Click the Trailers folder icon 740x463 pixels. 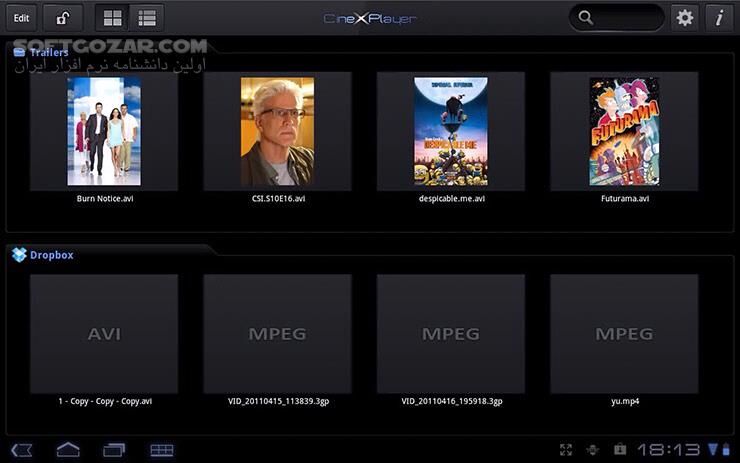point(19,52)
